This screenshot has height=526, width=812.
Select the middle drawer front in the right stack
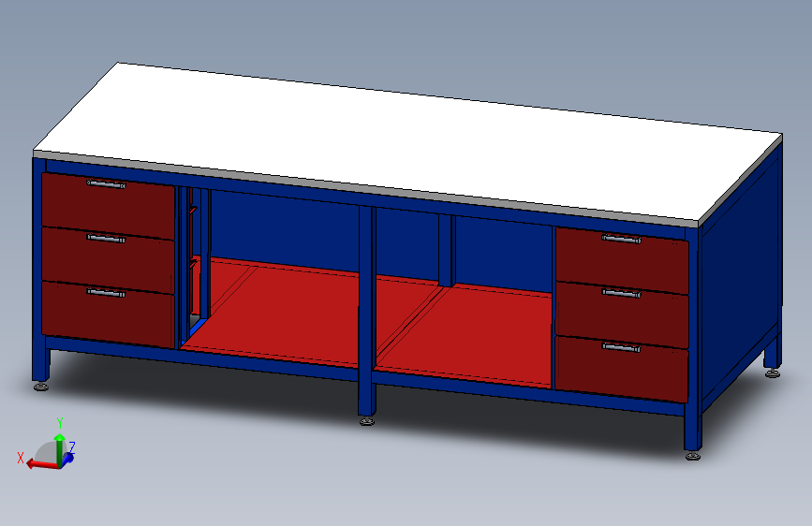coord(622,314)
